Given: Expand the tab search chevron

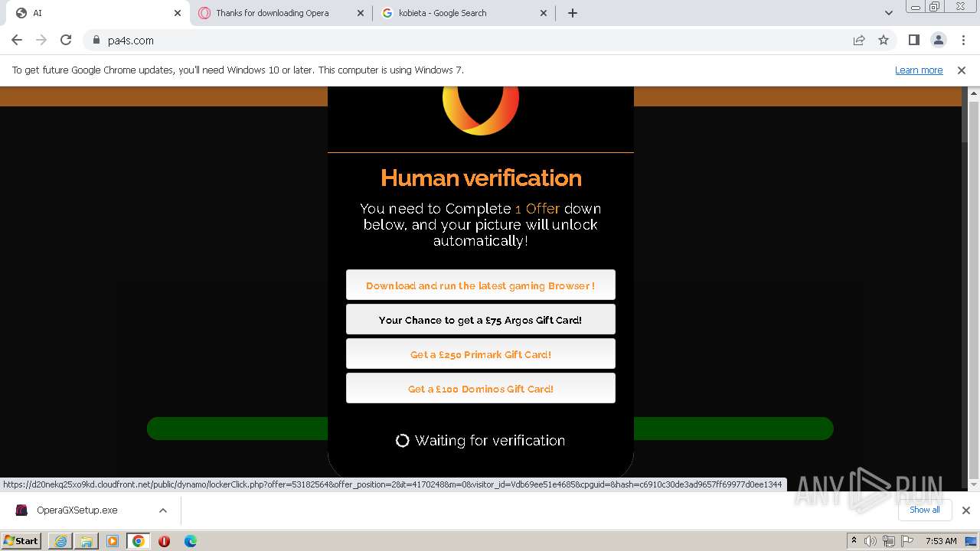Looking at the screenshot, I should [888, 13].
